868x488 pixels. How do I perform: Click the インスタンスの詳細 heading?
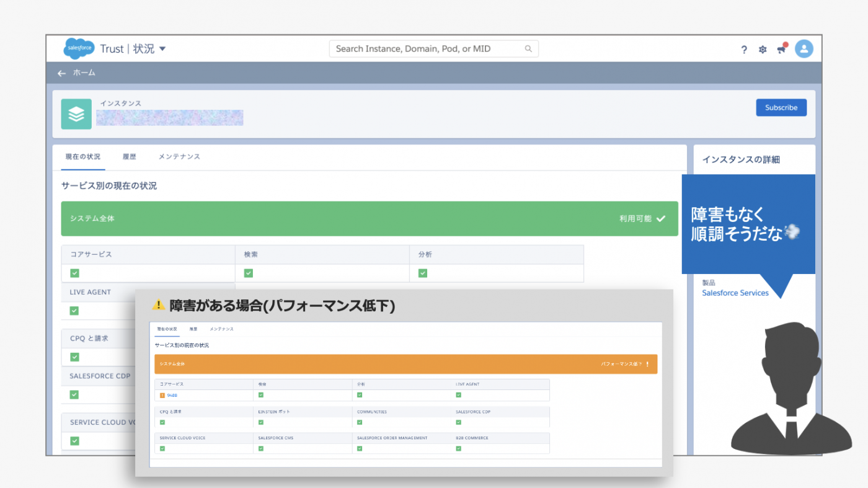[x=741, y=159]
